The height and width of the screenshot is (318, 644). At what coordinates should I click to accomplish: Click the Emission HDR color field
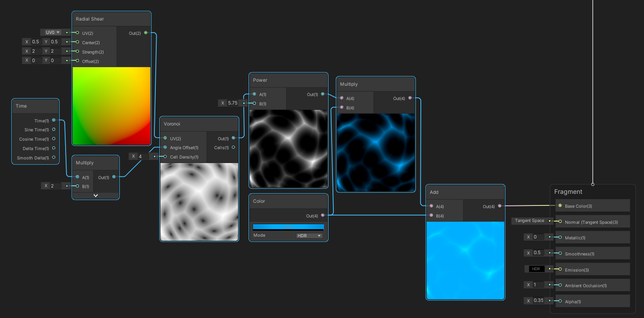(x=536, y=269)
